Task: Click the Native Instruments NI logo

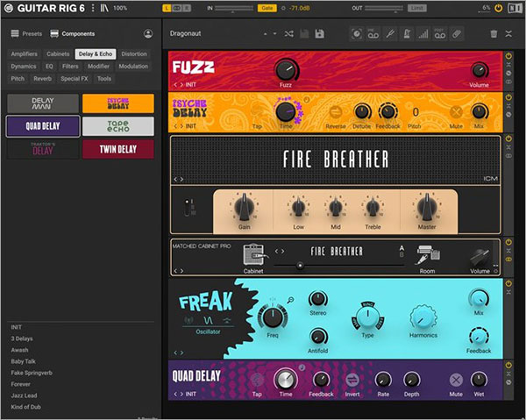Action: 515,8
